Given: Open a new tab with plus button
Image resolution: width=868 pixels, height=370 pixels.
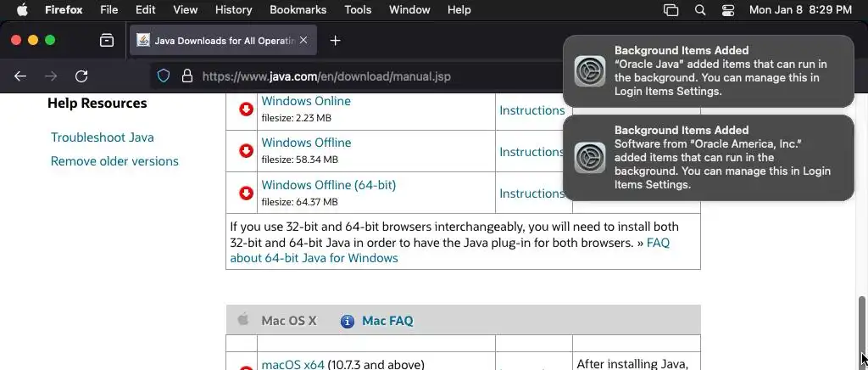Looking at the screenshot, I should tap(335, 41).
